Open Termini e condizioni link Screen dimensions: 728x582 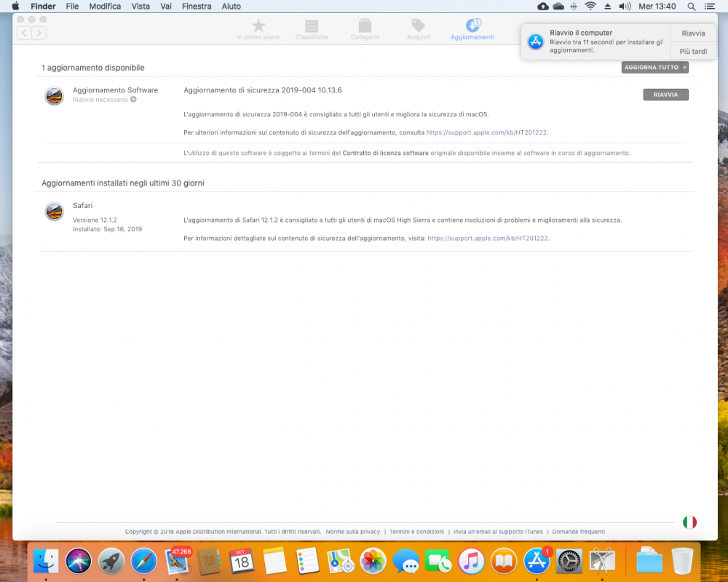(416, 532)
